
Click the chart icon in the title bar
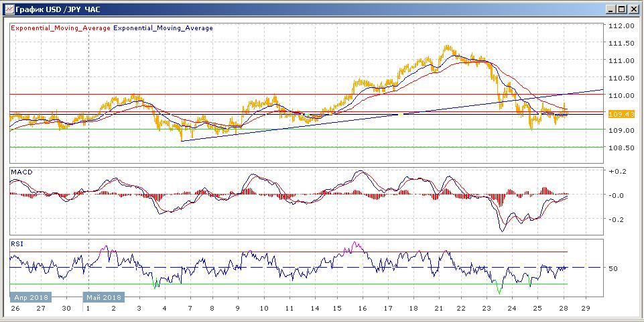[8, 9]
